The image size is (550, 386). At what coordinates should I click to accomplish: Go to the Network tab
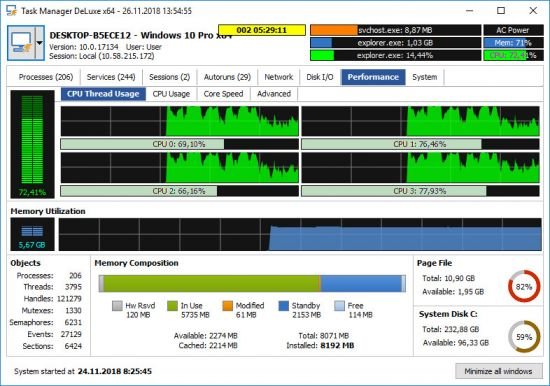point(279,77)
